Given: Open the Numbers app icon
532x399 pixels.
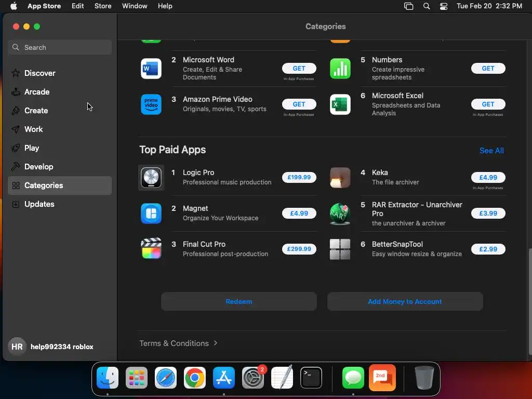Looking at the screenshot, I should click(340, 69).
